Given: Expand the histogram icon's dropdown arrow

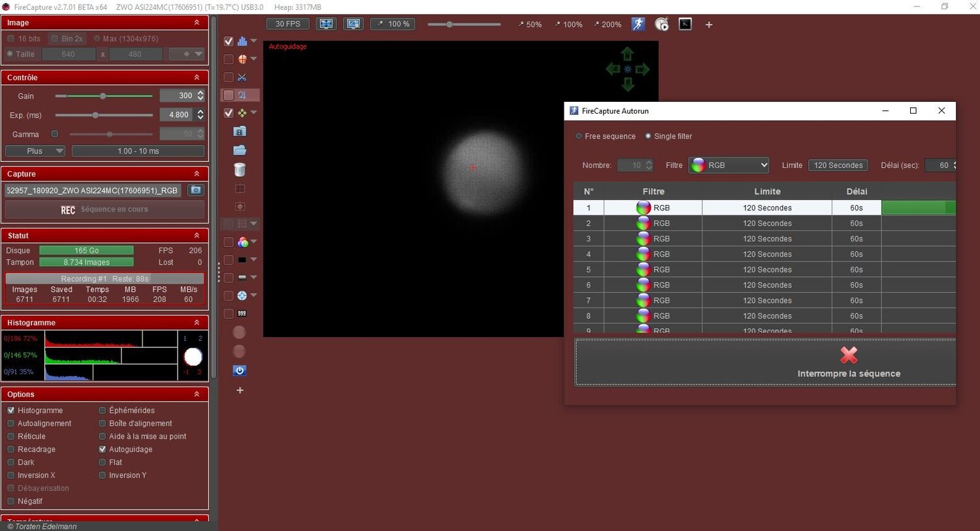Looking at the screenshot, I should click(x=254, y=41).
